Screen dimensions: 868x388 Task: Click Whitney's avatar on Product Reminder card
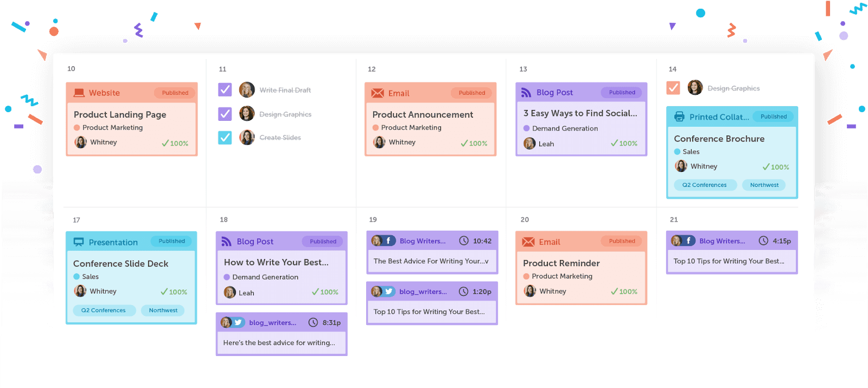530,291
